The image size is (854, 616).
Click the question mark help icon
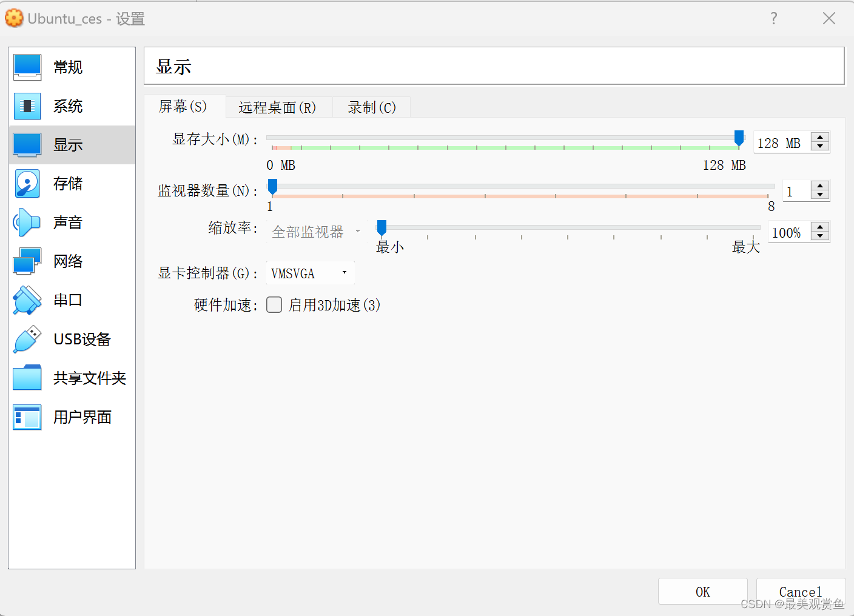click(x=774, y=18)
